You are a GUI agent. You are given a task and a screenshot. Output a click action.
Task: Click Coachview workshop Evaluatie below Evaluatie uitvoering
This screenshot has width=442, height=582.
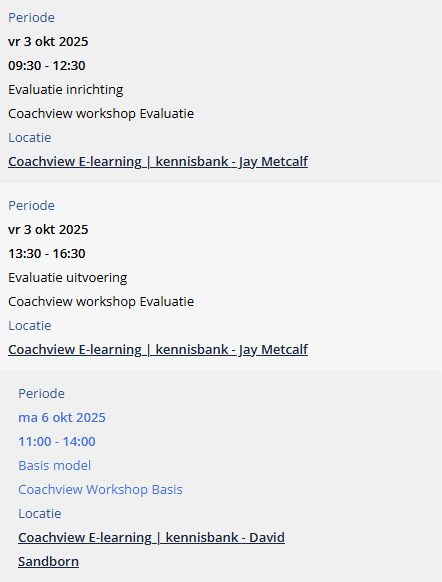pos(101,302)
